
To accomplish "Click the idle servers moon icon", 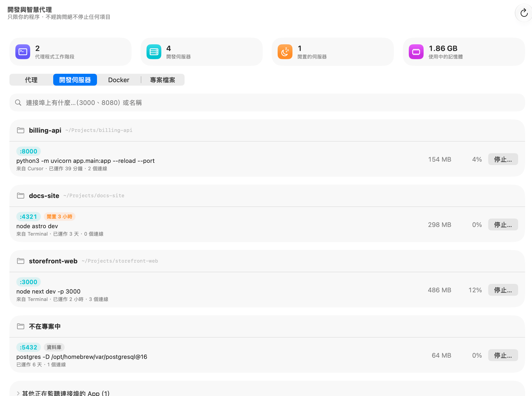I will pos(285,52).
